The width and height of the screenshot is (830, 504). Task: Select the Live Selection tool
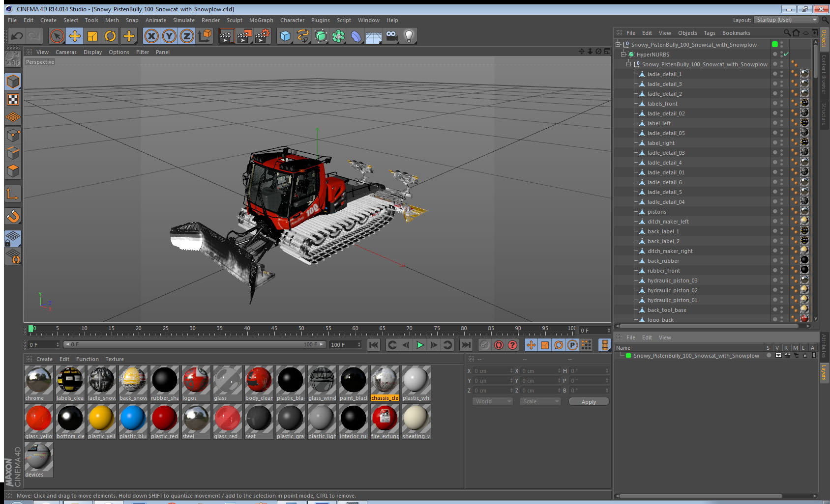click(57, 36)
